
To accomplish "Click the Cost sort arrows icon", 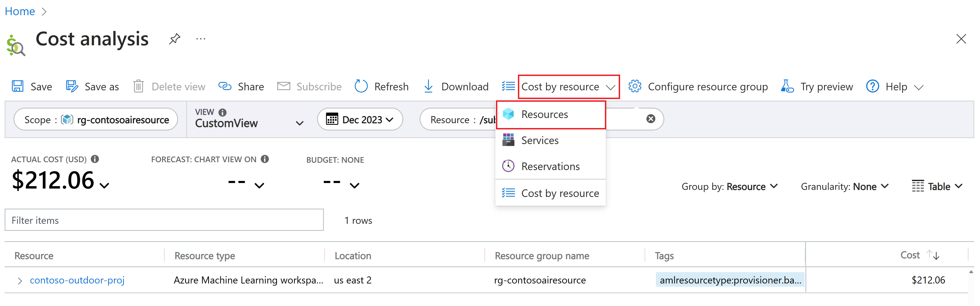I will (933, 255).
